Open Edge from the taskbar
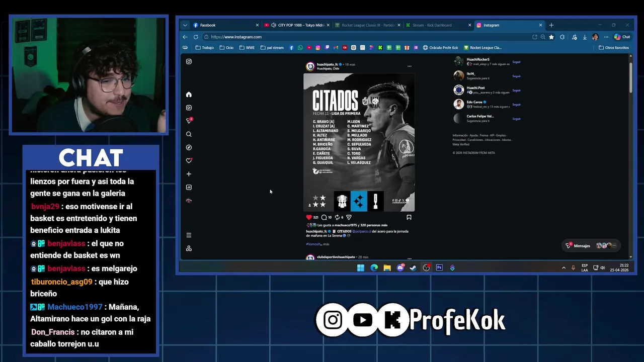The image size is (644, 362). pyautogui.click(x=374, y=267)
